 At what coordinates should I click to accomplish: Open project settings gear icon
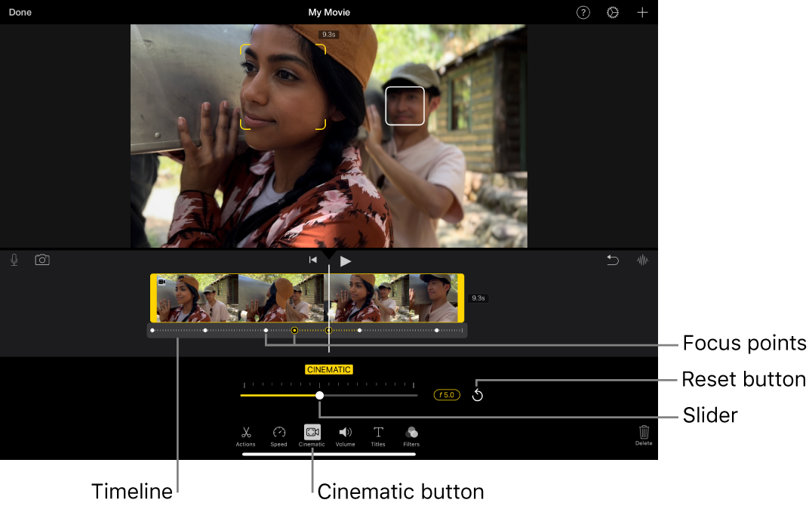613,12
